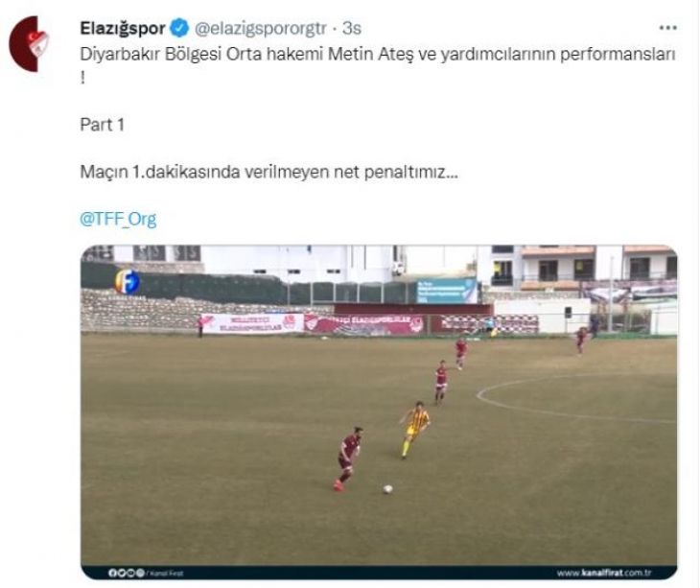Click the blue verified badge

179,28
